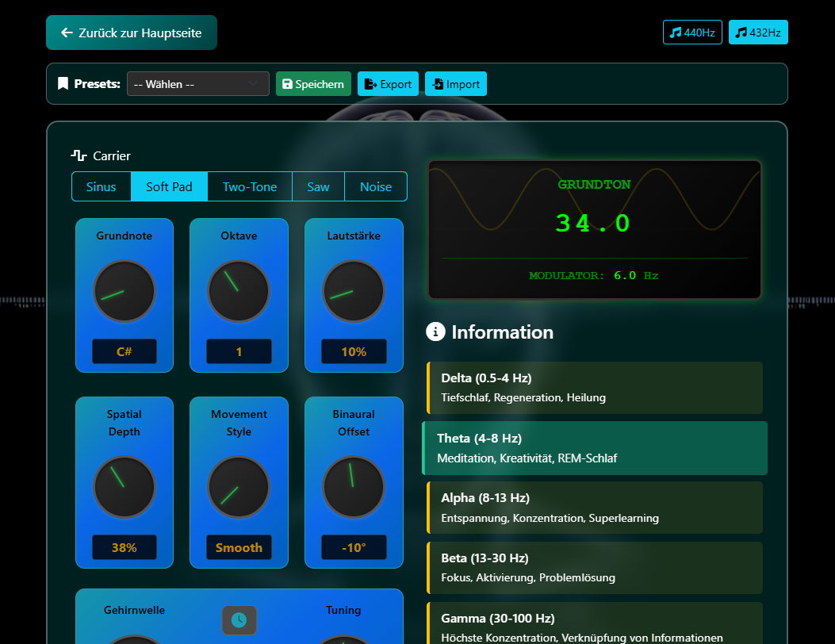This screenshot has width=835, height=644.
Task: Open the Presets Wählen dropdown
Action: click(x=198, y=83)
